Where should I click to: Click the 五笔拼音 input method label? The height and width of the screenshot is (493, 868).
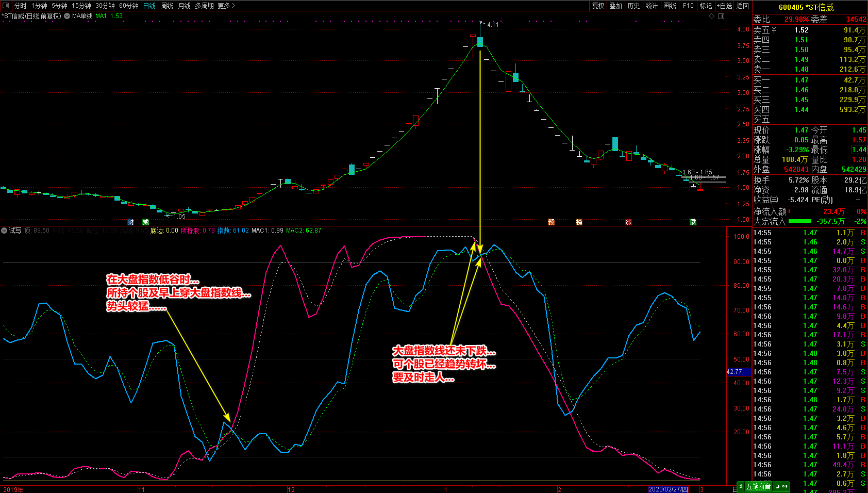[x=758, y=486]
